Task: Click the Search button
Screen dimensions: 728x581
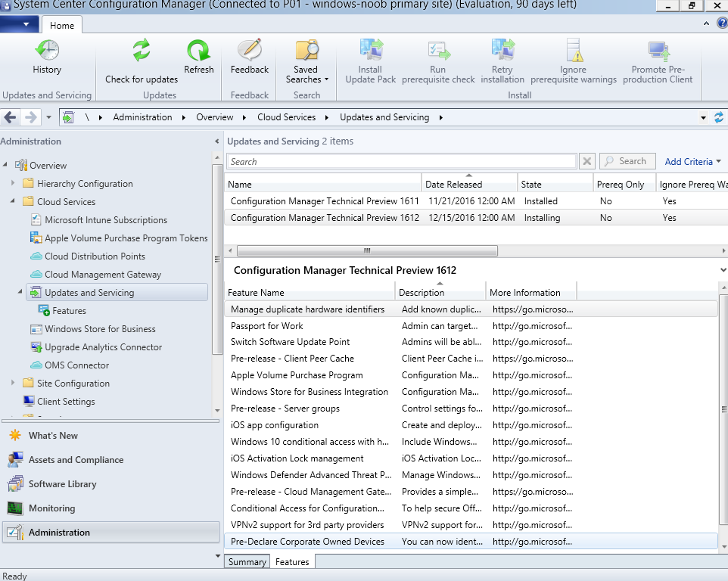Action: 627,161
